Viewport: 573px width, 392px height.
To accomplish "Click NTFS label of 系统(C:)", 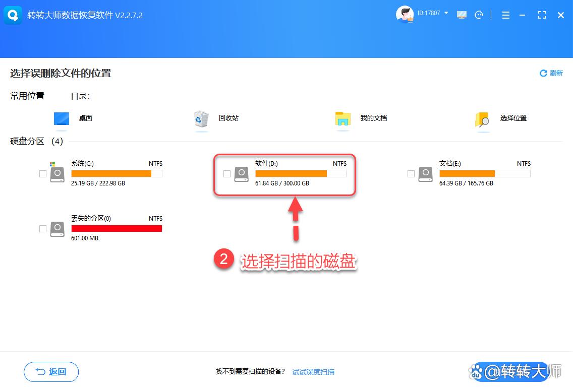I will pos(156,164).
